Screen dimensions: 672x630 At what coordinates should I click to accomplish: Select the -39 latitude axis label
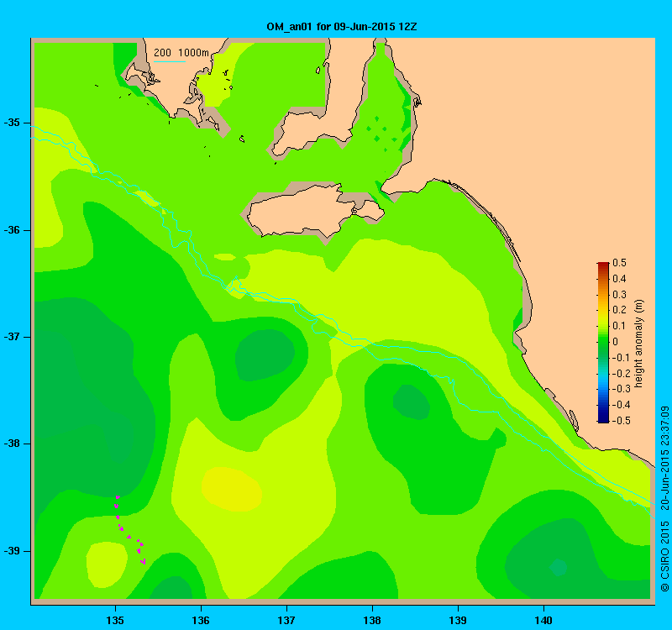pyautogui.click(x=12, y=551)
